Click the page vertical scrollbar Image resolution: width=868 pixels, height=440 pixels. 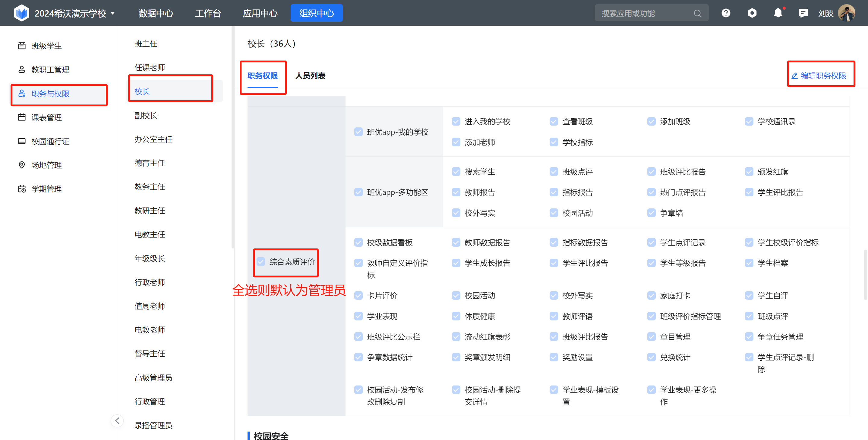pyautogui.click(x=865, y=275)
